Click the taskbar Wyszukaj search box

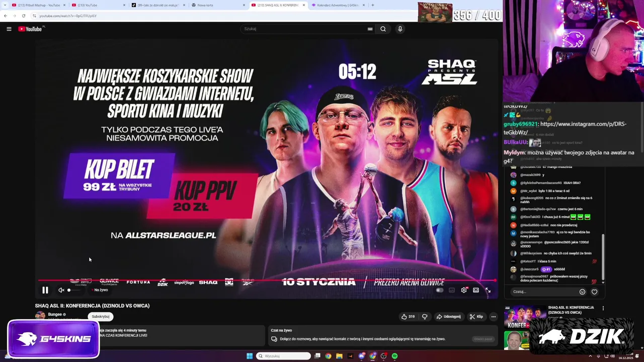click(284, 356)
